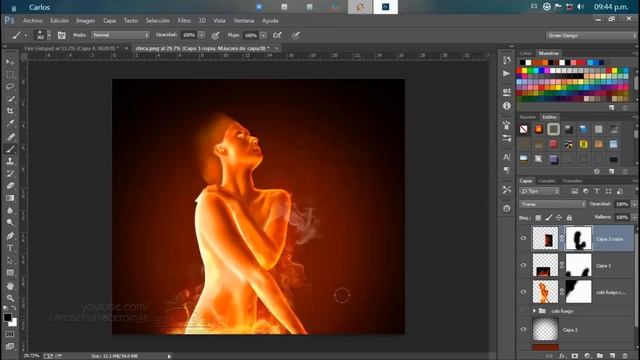
Task: Open the Actions panel play icon
Action: [507, 74]
